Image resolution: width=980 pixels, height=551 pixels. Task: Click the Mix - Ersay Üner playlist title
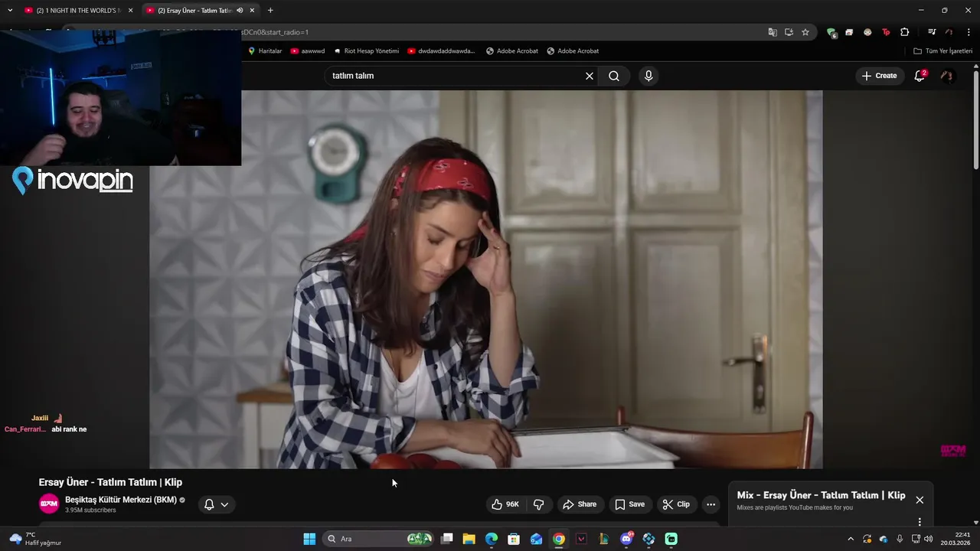tap(821, 495)
